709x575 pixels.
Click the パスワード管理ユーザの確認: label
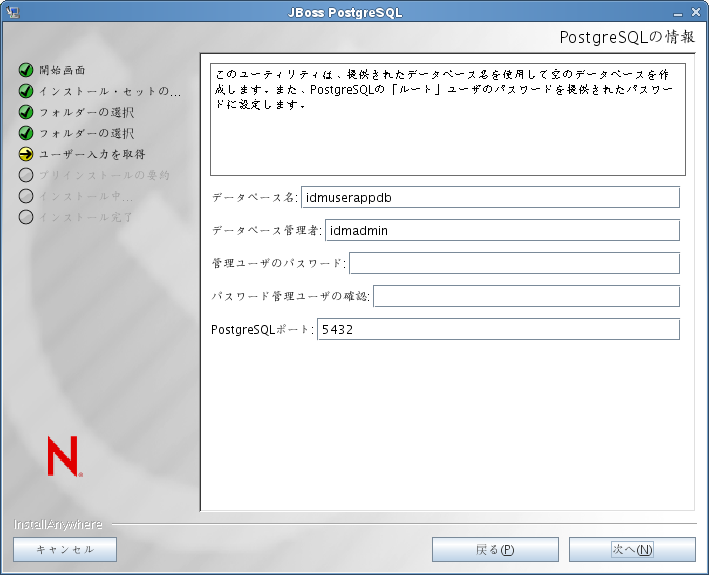tap(291, 296)
